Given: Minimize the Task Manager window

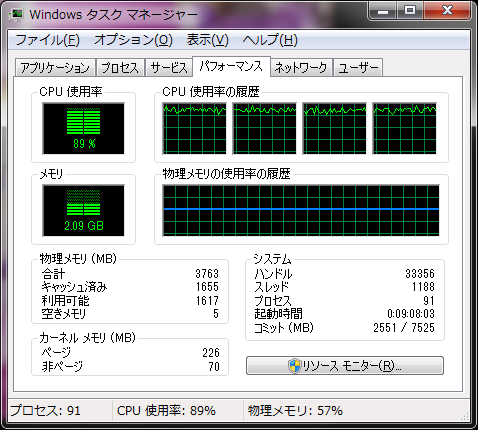Looking at the screenshot, I should click(x=383, y=11).
